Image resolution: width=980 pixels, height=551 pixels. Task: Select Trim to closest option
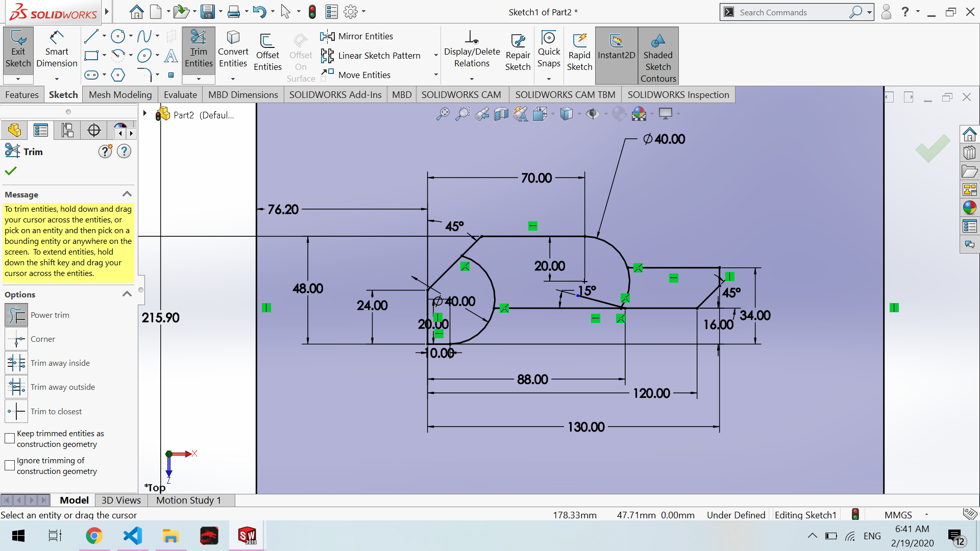point(16,412)
